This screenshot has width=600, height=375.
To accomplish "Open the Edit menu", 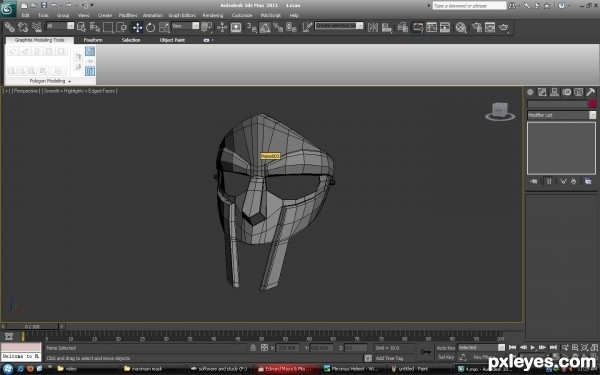I will pyautogui.click(x=25, y=15).
